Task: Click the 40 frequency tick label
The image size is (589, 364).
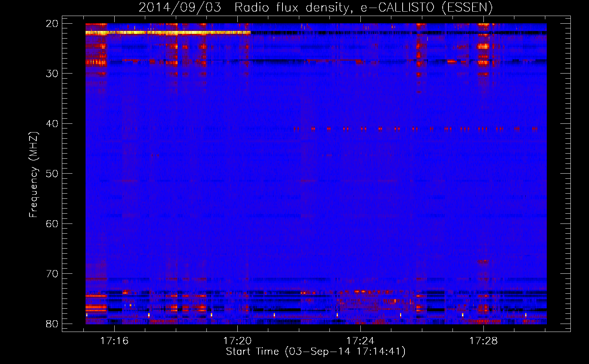Action: (x=52, y=124)
